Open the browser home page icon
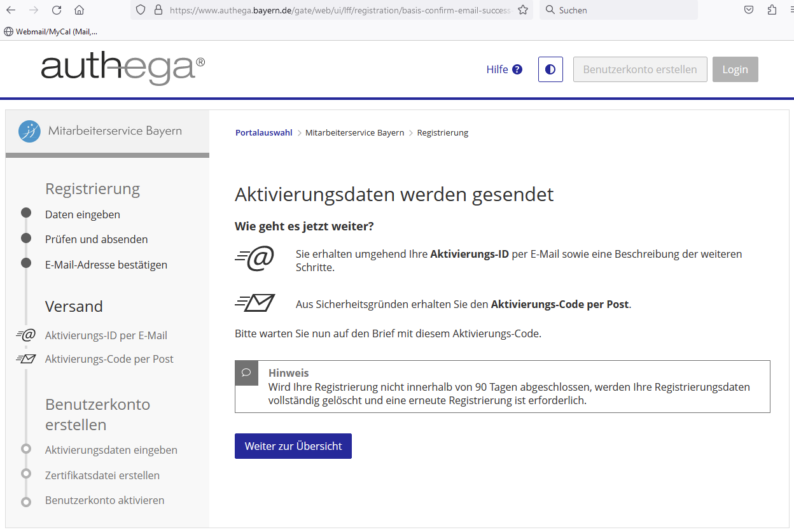 click(x=79, y=10)
